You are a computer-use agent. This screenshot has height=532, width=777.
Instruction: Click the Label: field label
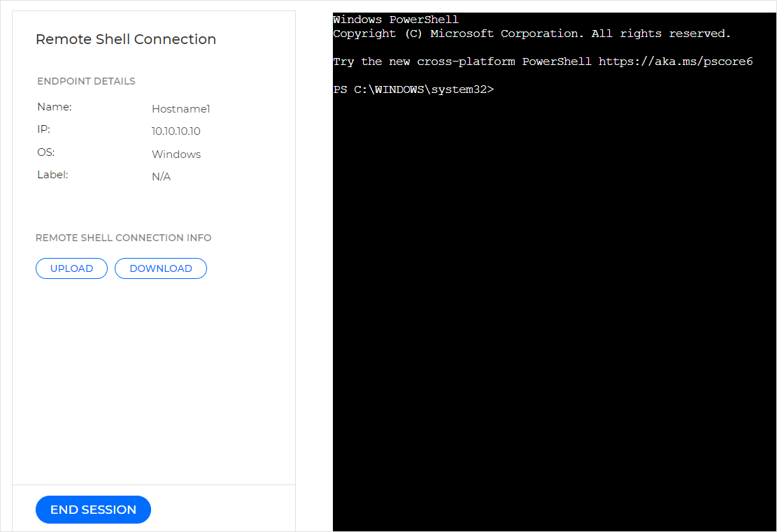click(52, 175)
